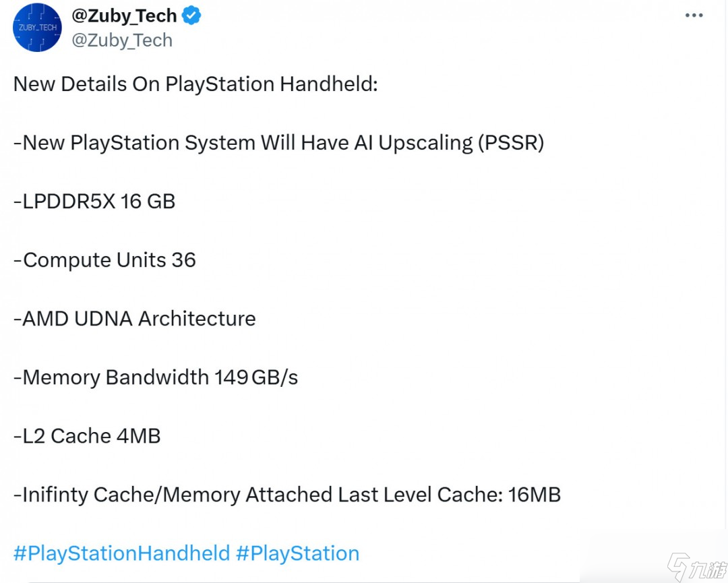Select the 'New Details On PlayStation Handheld' heading

[x=195, y=84]
